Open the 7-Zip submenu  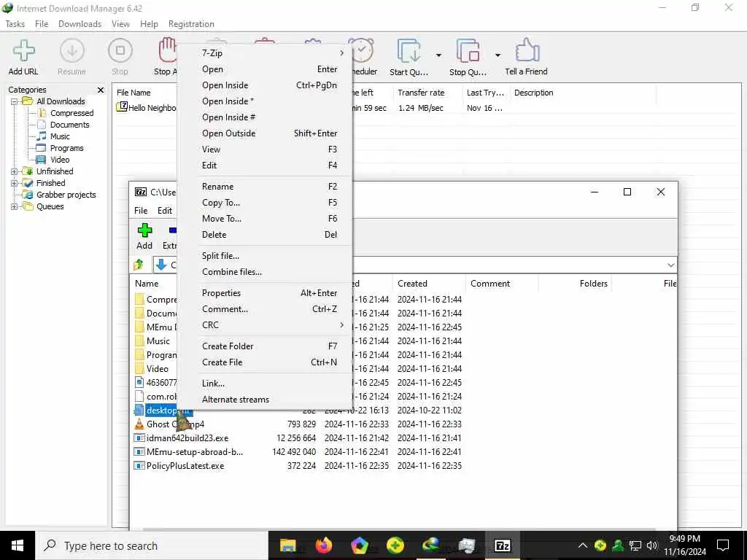point(264,52)
